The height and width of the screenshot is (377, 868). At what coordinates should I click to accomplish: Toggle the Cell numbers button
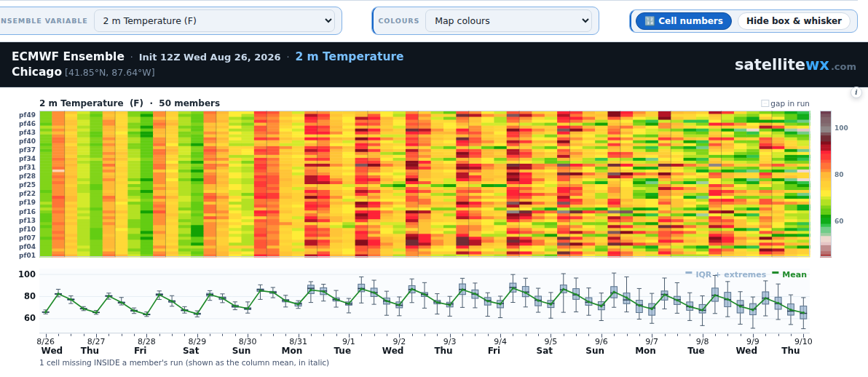(684, 21)
